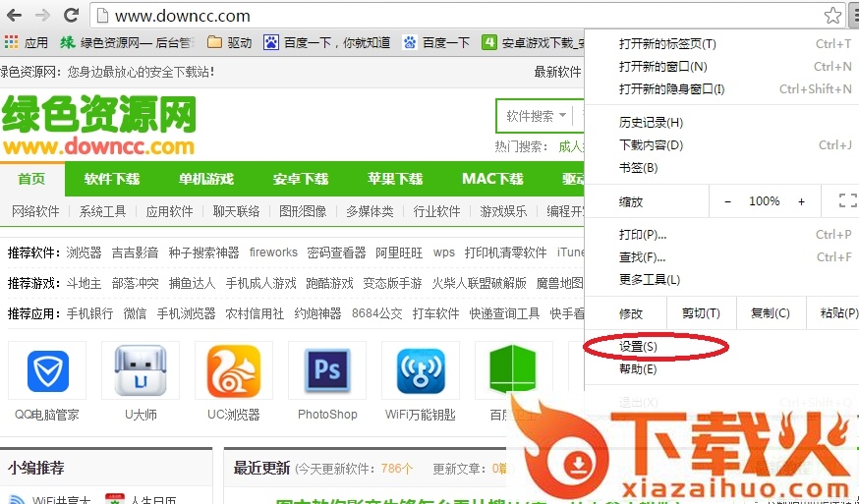Open 帮助(E) from the menu
Image resolution: width=859 pixels, height=504 pixels.
[721, 369]
